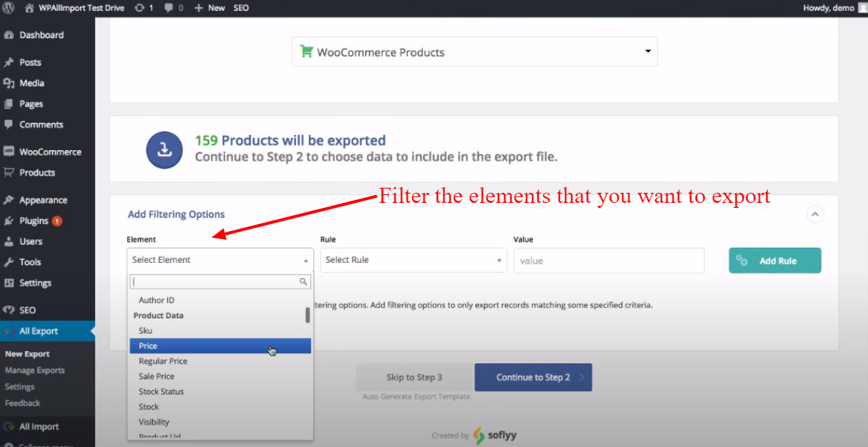868x447 pixels.
Task: Click the blue download circle icon
Action: 165,149
